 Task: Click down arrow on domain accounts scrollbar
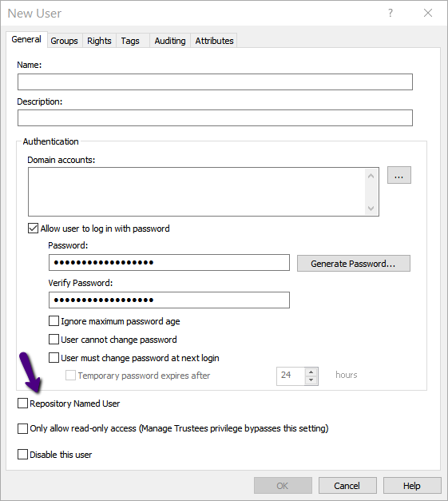pyautogui.click(x=371, y=209)
